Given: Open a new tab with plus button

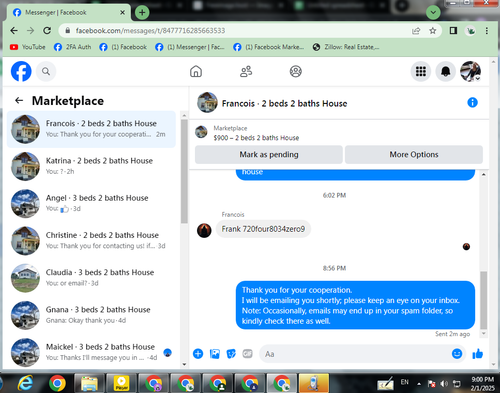Looking at the screenshot, I should pyautogui.click(x=142, y=13).
